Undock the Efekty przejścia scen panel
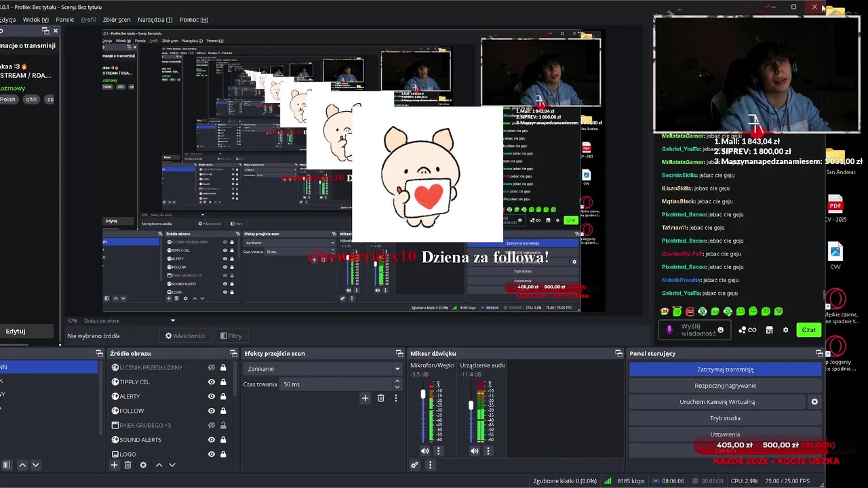The width and height of the screenshot is (868, 488). pyautogui.click(x=399, y=353)
